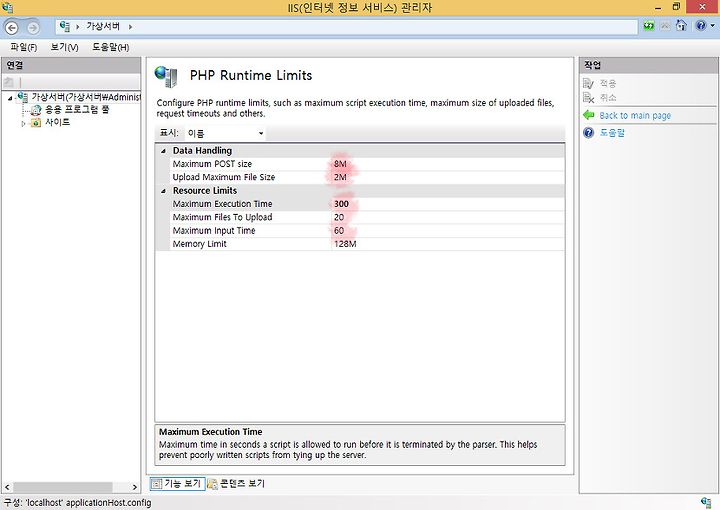This screenshot has width=720, height=510.
Task: Collapse the Data Handling group
Action: pos(163,151)
